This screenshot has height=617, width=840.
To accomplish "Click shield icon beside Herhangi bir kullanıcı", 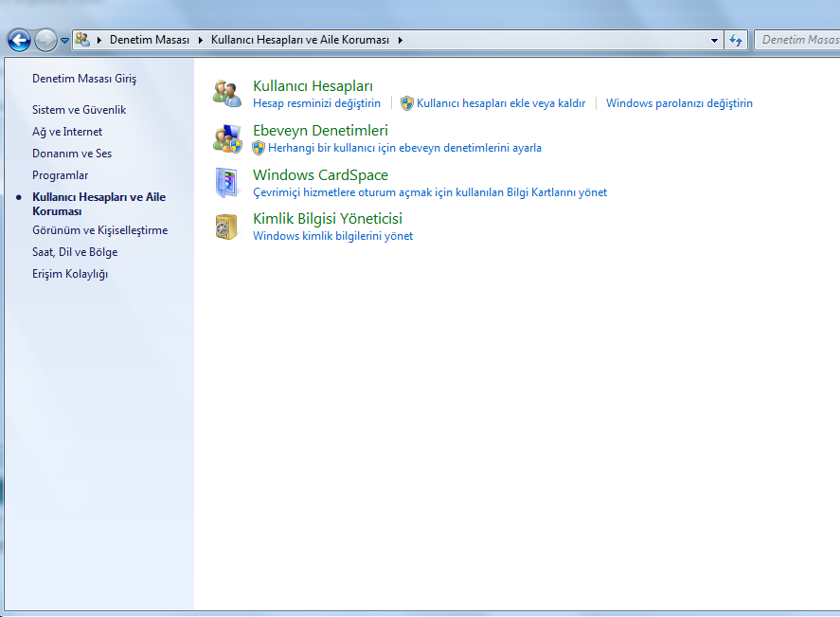I will [259, 148].
